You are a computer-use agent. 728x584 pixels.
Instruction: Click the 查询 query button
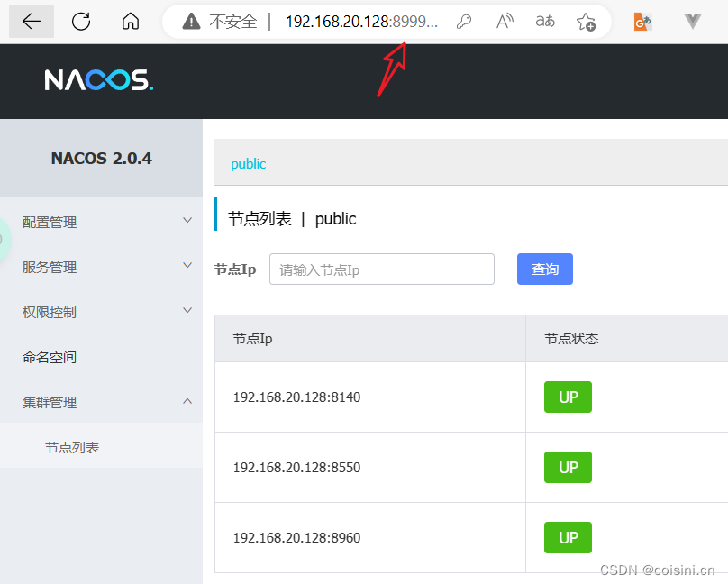click(x=545, y=269)
